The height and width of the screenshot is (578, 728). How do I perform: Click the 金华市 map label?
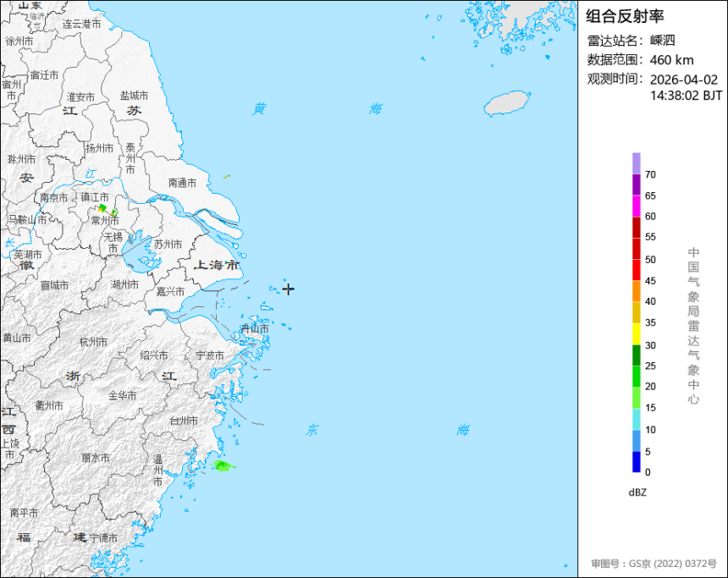pyautogui.click(x=123, y=395)
